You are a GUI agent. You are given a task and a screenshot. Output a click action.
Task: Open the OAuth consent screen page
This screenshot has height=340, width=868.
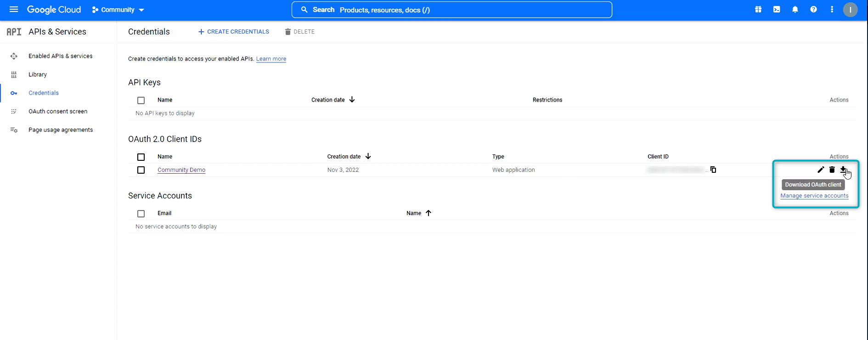58,111
